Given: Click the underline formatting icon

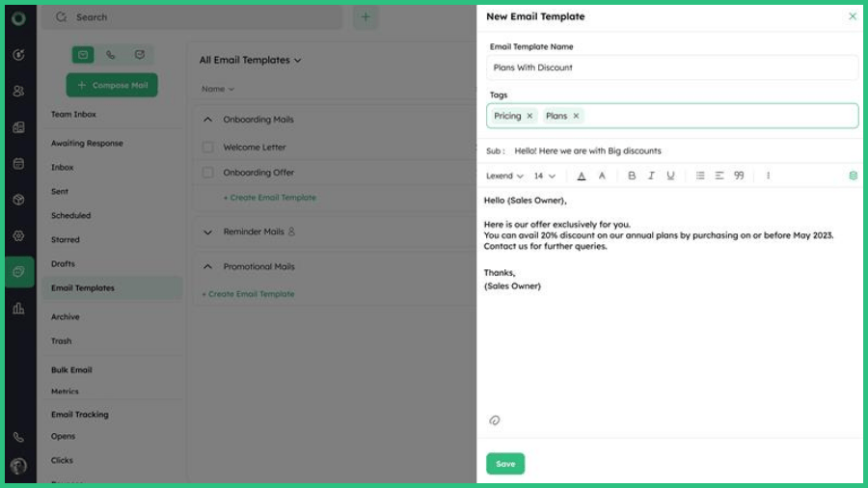Looking at the screenshot, I should 670,176.
